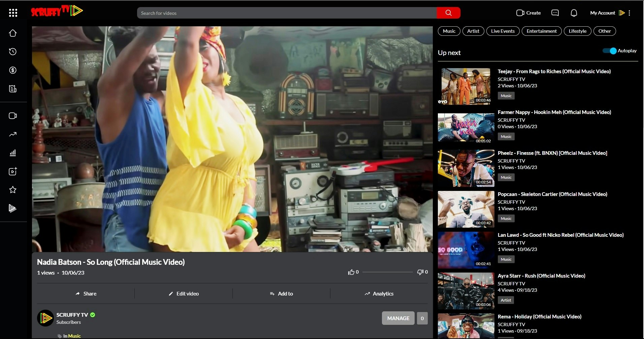644x339 pixels.
Task: Open Teejay From Rags to Riches thumbnail
Action: pyautogui.click(x=466, y=86)
